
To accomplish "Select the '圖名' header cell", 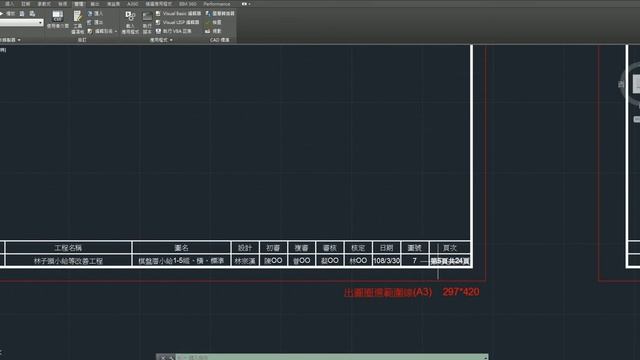I will [181, 248].
